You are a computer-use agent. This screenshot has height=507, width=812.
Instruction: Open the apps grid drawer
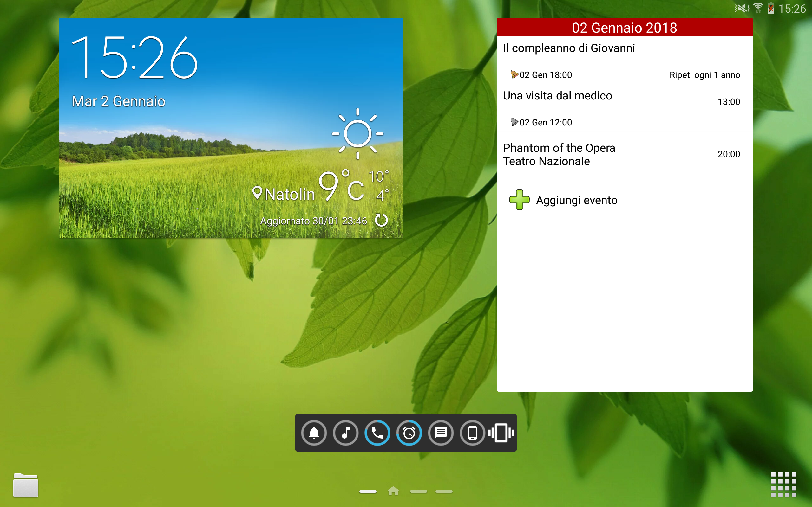pos(783,485)
